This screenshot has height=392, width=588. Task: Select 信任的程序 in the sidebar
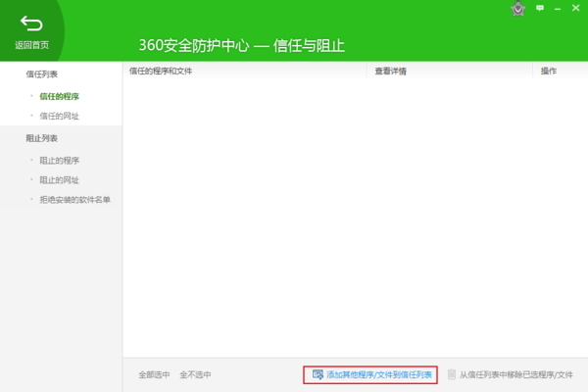pos(59,96)
